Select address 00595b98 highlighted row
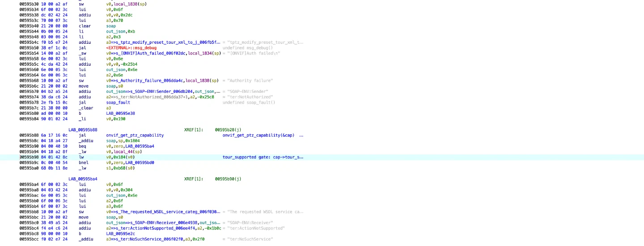 29,157
